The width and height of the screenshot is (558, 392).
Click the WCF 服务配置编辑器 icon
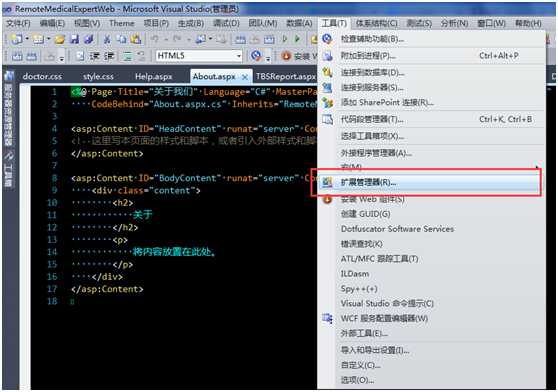tap(327, 318)
